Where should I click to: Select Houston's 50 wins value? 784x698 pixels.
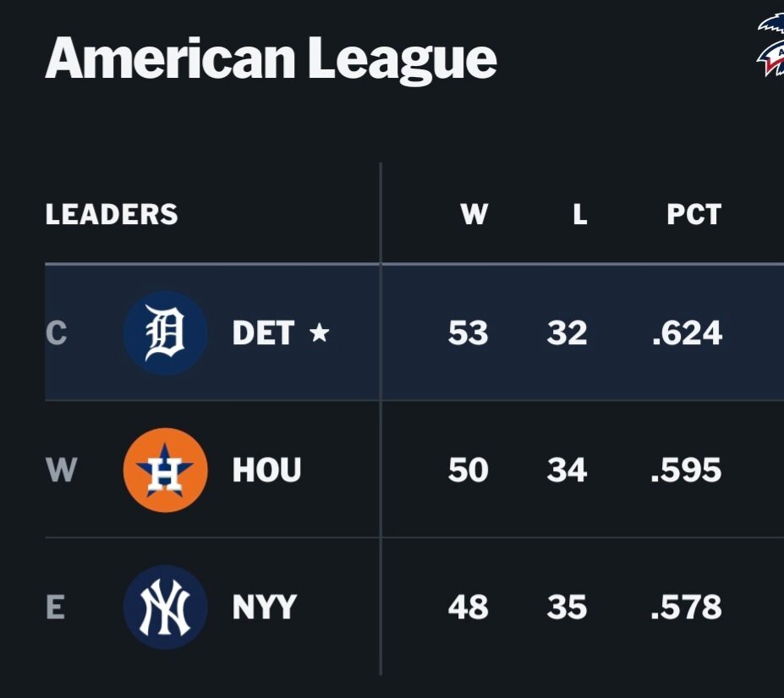[x=468, y=470]
